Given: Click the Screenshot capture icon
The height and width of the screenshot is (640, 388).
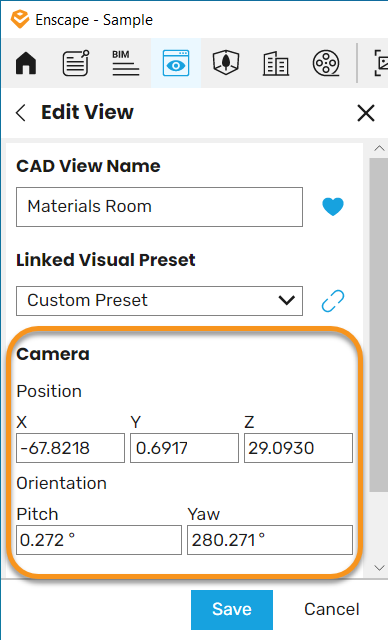Looking at the screenshot, I should click(x=381, y=63).
